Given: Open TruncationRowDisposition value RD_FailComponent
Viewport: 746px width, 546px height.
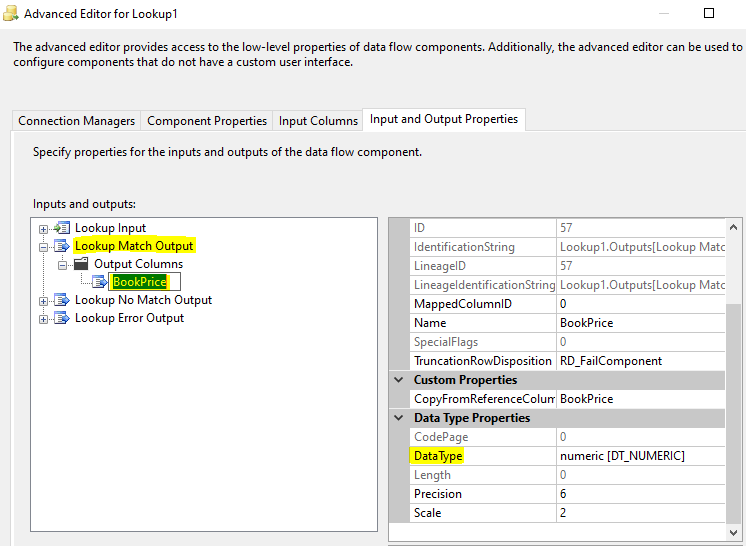Looking at the screenshot, I should [640, 361].
